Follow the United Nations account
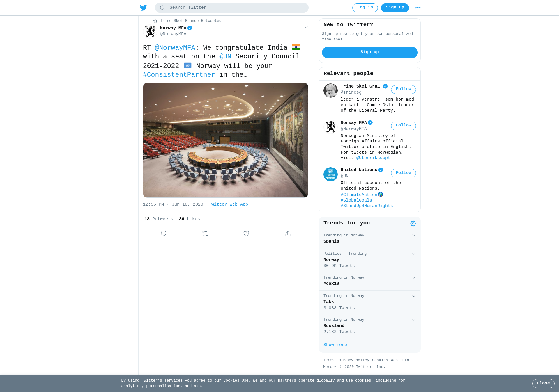Viewport: 559px width, 392px height. 403,173
